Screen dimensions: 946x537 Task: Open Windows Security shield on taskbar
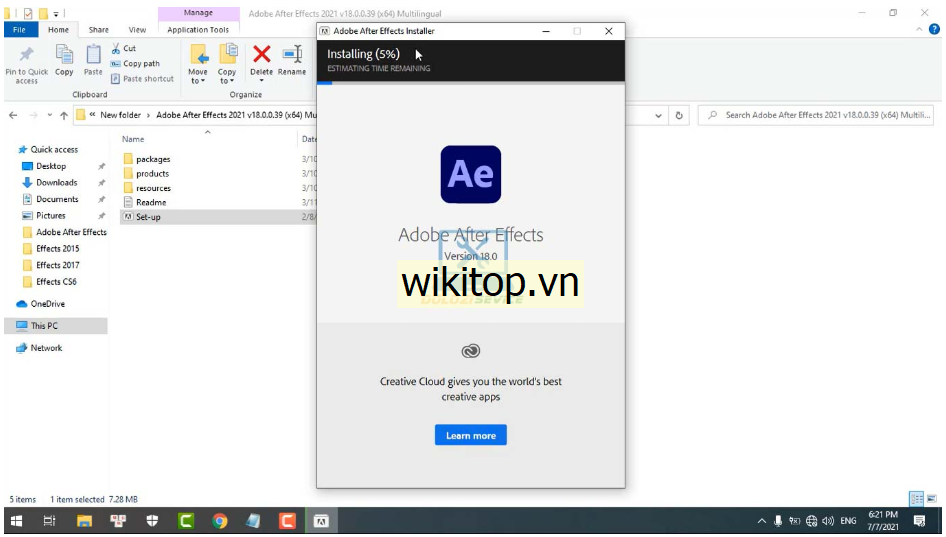(x=152, y=521)
